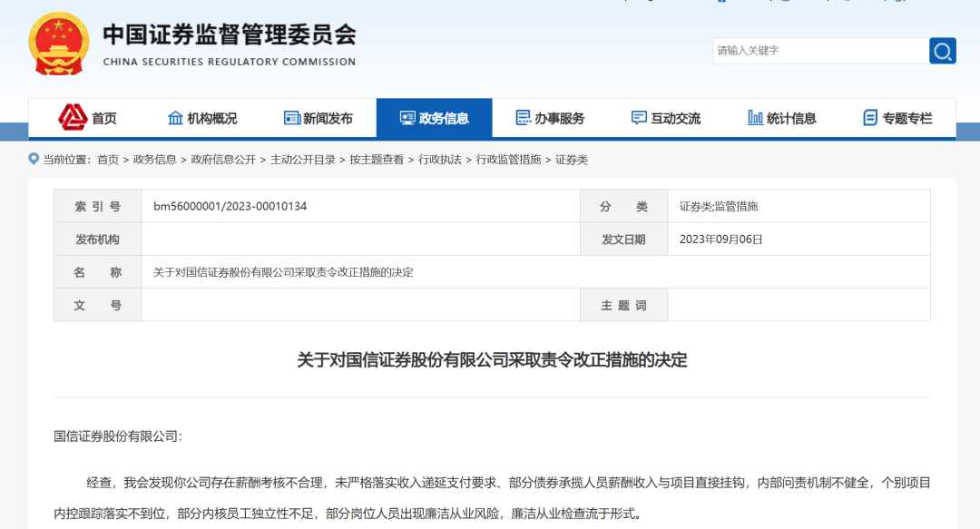Follow the breadcrumb link 行政监管措施
980x529 pixels.
click(508, 160)
